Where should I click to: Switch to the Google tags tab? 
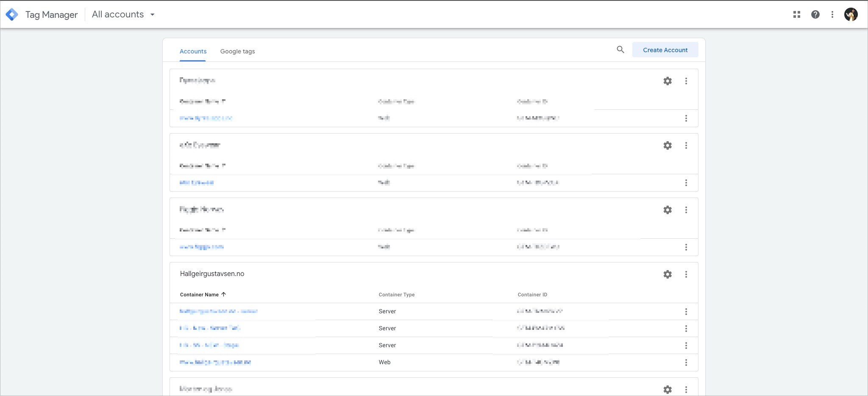coord(237,51)
